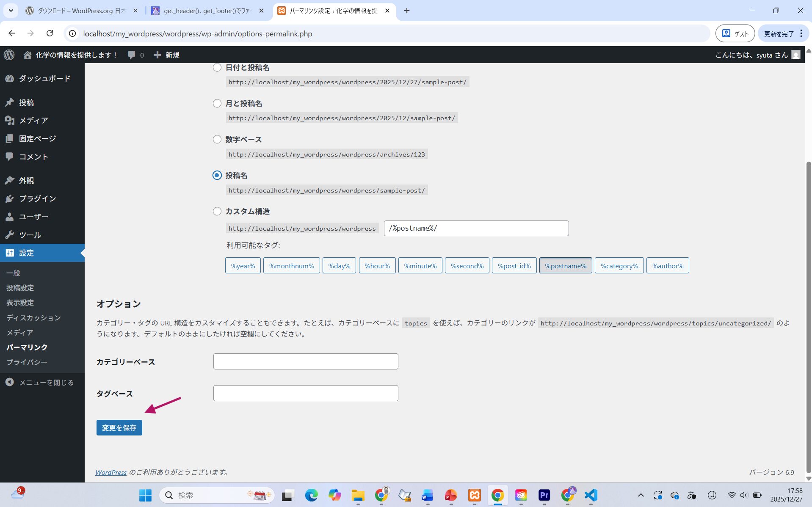Select the 数字ベース radio button
The width and height of the screenshot is (812, 507).
(217, 139)
